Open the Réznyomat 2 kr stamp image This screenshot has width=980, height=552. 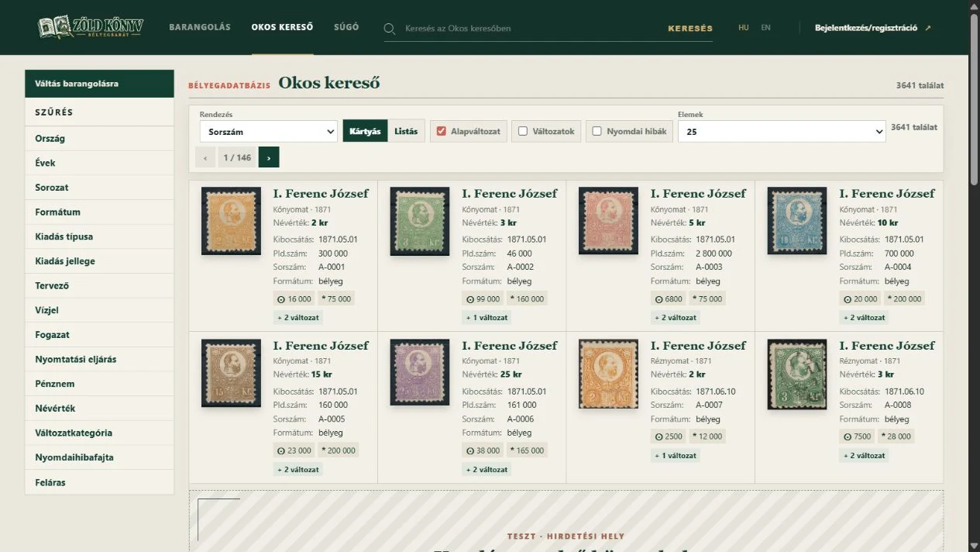pyautogui.click(x=608, y=374)
